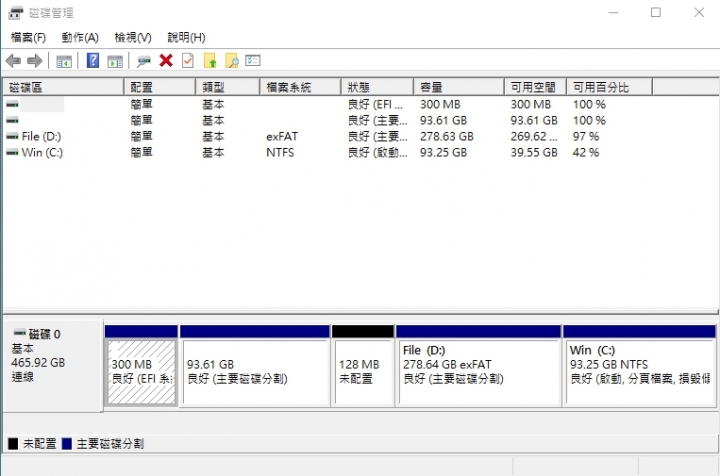Screen dimensions: 720x476
Task: Click the 磁碟 0 disk icon in lower pane
Action: click(x=20, y=332)
